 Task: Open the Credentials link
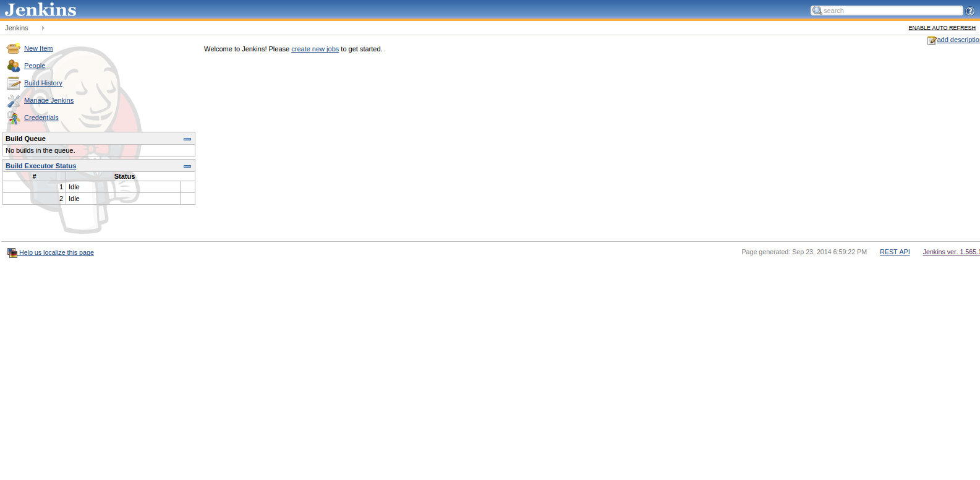[41, 118]
